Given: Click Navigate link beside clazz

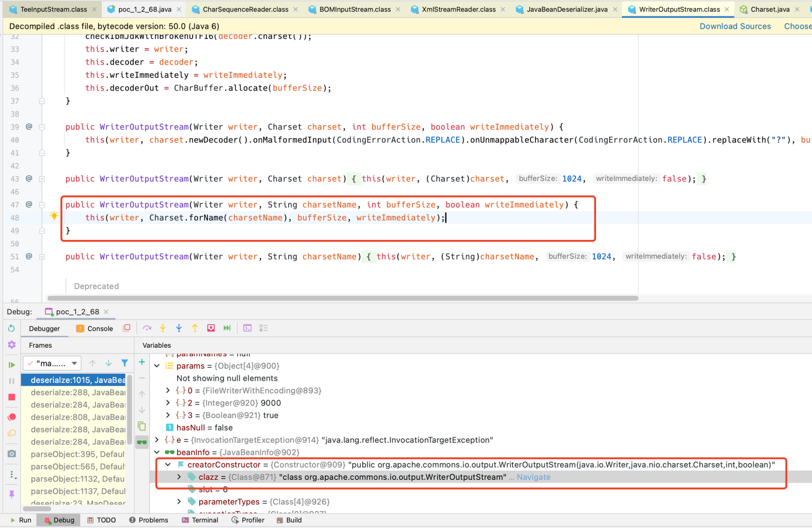Looking at the screenshot, I should (x=533, y=477).
